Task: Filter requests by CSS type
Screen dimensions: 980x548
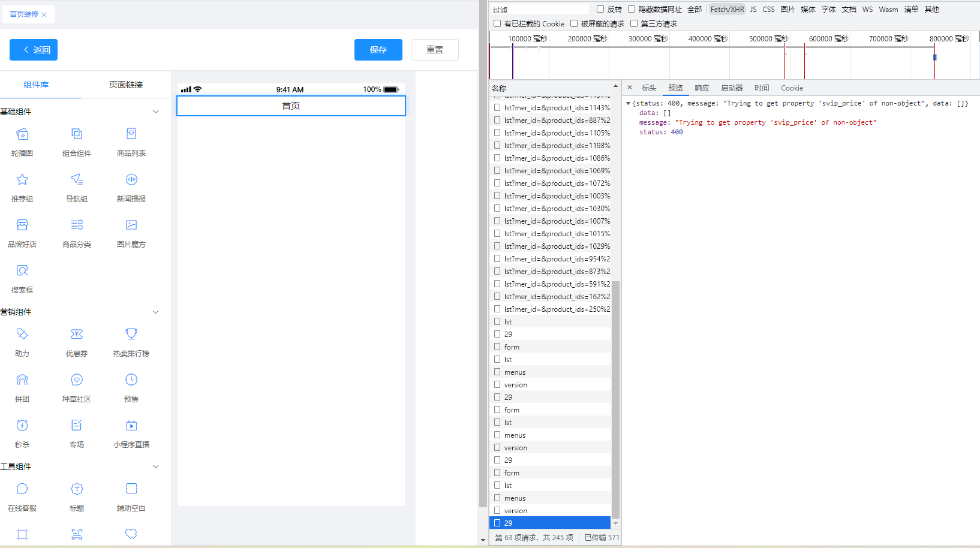Action: tap(768, 9)
